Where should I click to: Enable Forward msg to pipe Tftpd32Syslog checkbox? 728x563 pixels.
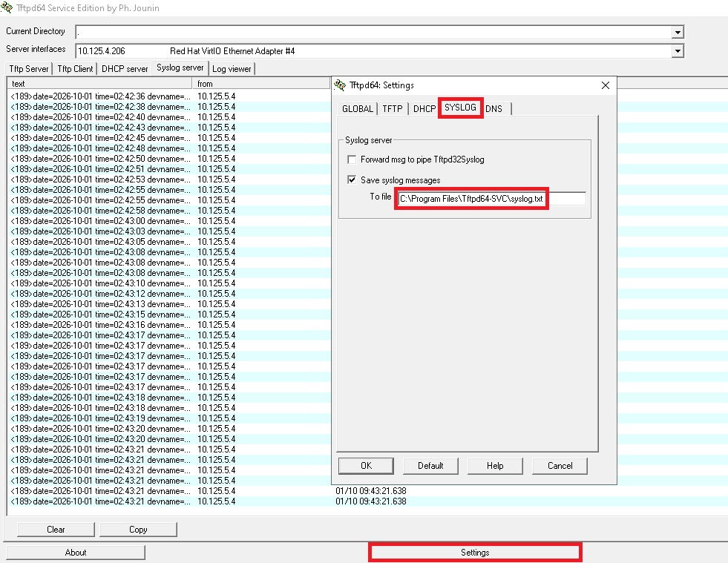352,159
